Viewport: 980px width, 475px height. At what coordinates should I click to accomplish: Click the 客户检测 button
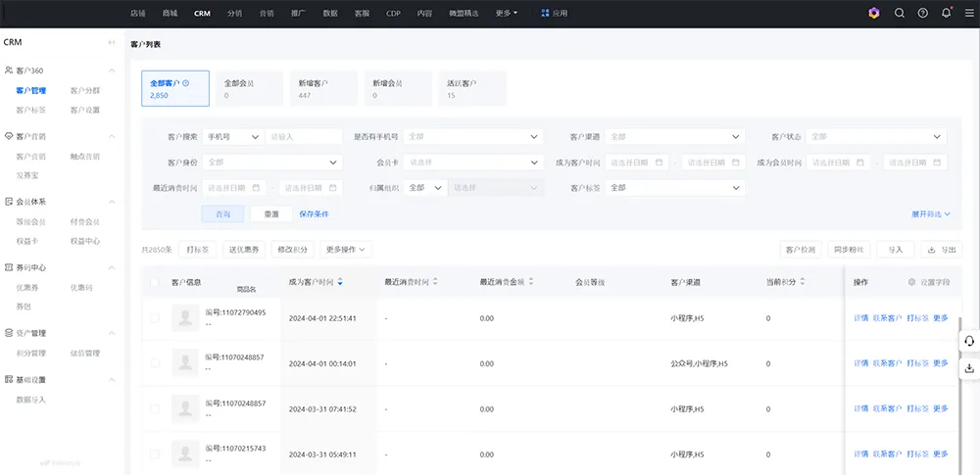point(801,250)
